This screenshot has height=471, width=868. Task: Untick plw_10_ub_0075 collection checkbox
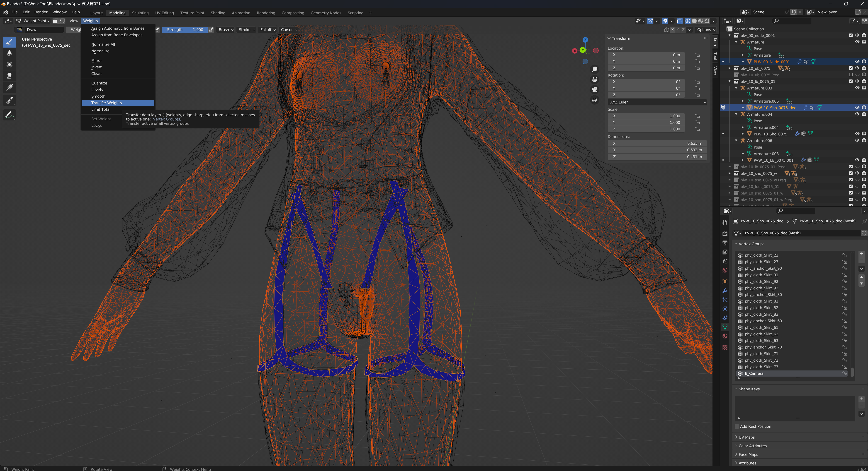[x=851, y=68]
